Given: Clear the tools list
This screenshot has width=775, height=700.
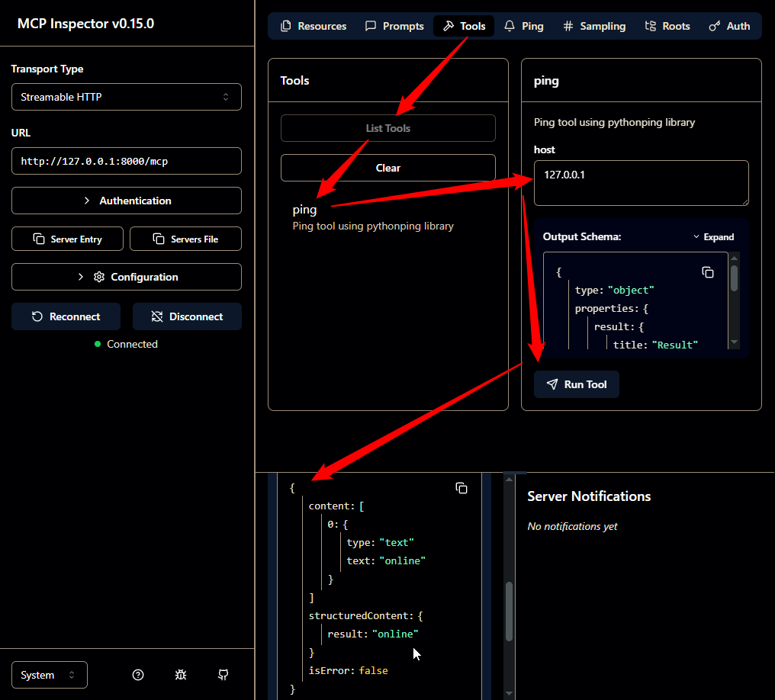Looking at the screenshot, I should (387, 168).
